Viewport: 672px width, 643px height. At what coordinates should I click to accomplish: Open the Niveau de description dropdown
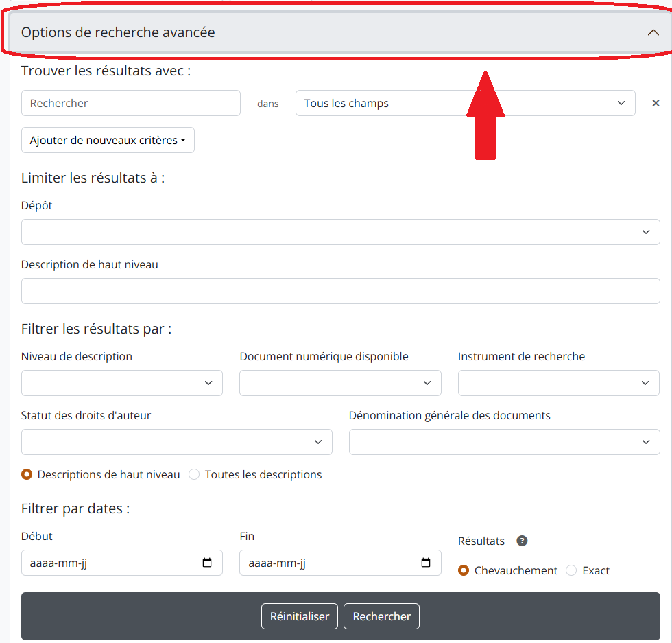tap(121, 383)
